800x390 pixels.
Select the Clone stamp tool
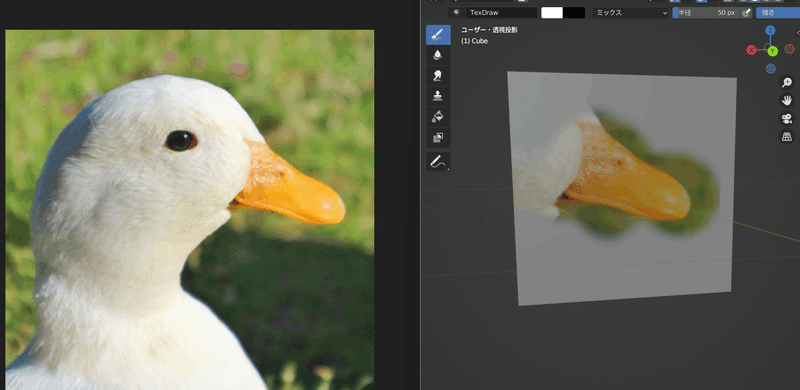[x=438, y=96]
